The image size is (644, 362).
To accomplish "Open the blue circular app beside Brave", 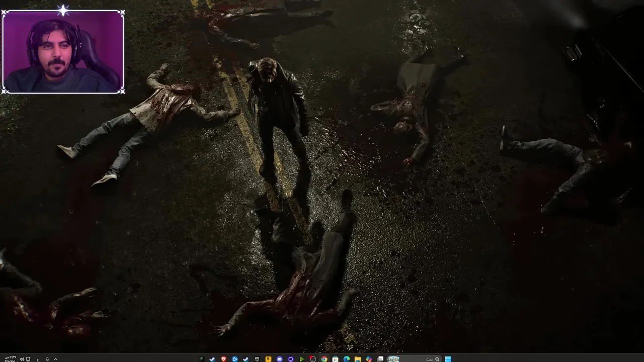I will pos(234,359).
